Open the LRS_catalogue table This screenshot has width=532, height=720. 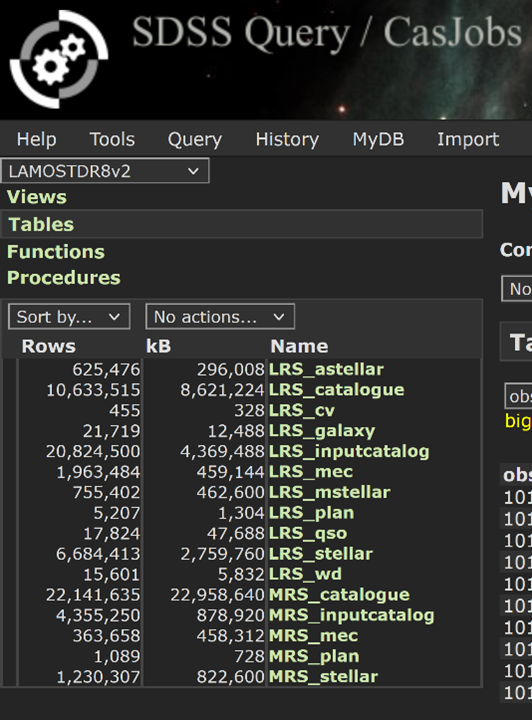pos(336,390)
